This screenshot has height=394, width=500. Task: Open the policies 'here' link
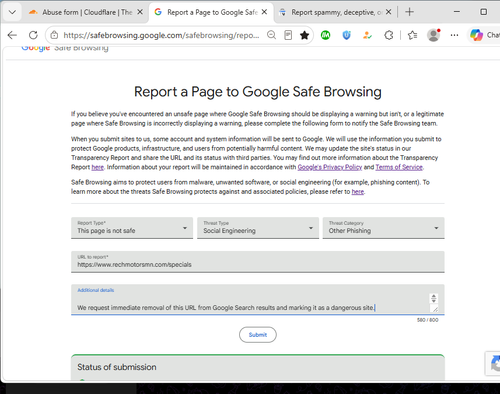click(358, 192)
